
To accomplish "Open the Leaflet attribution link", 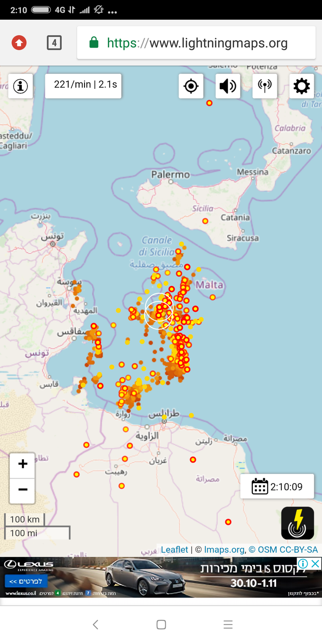I will click(174, 550).
